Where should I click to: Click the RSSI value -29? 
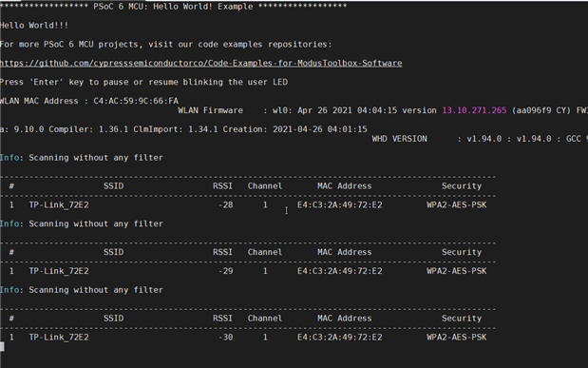[x=226, y=271]
